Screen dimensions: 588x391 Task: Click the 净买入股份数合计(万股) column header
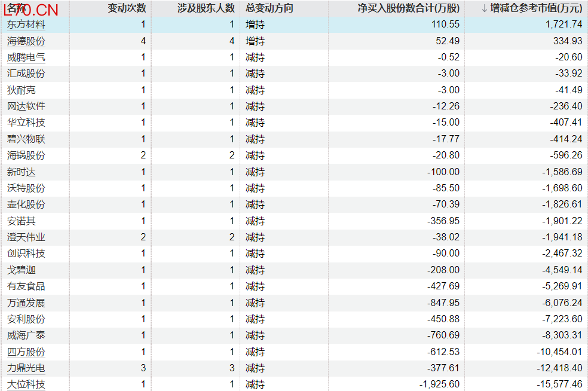tap(409, 8)
